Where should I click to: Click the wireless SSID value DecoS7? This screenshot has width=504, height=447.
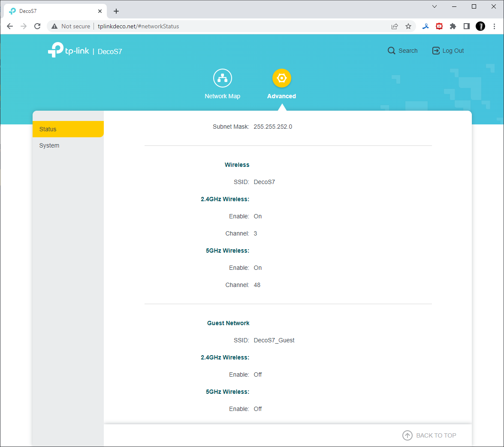coord(264,182)
